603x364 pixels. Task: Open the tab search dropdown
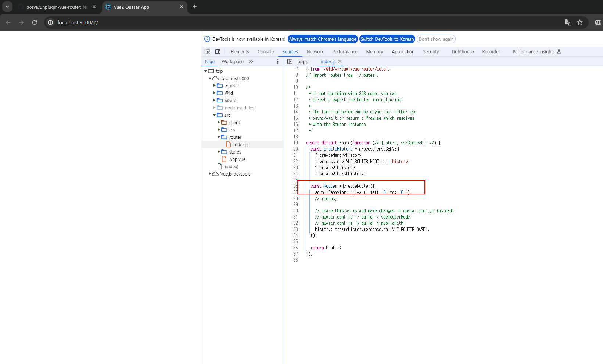click(7, 7)
